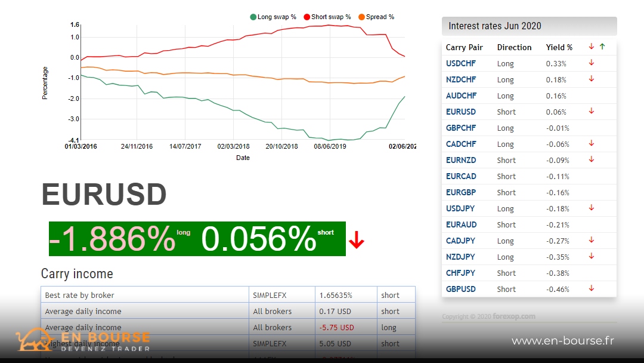
Task: Open the AUDCHF carry pair link
Action: click(x=461, y=96)
